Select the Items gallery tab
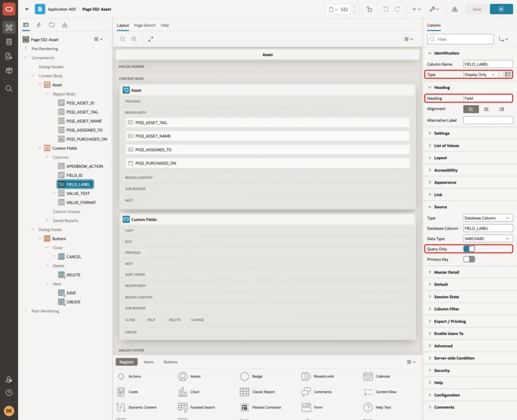This screenshot has height=420, width=517. pyautogui.click(x=149, y=362)
